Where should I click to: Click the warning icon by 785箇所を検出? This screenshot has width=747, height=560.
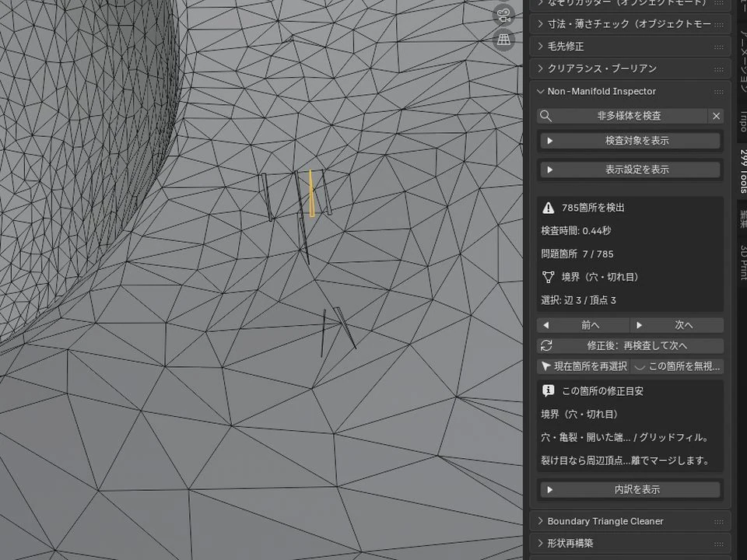pos(549,208)
